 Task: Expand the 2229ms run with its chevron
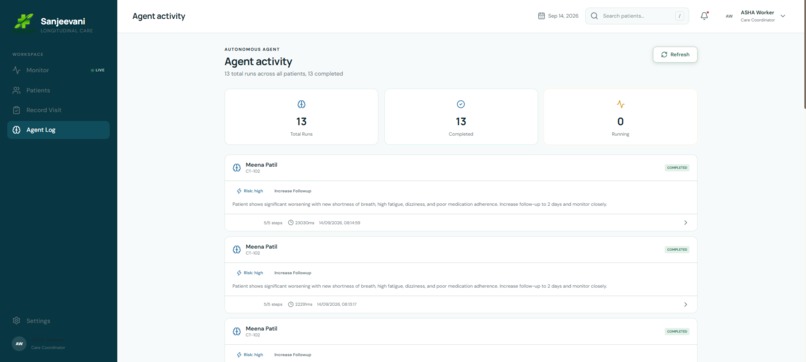685,304
